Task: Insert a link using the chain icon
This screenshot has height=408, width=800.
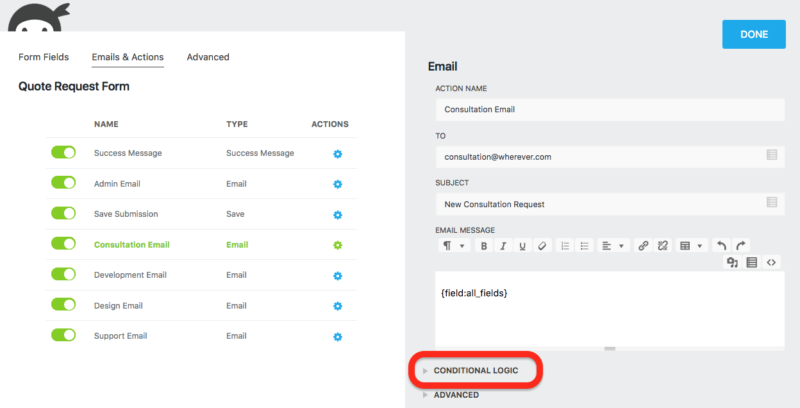Action: 643,246
